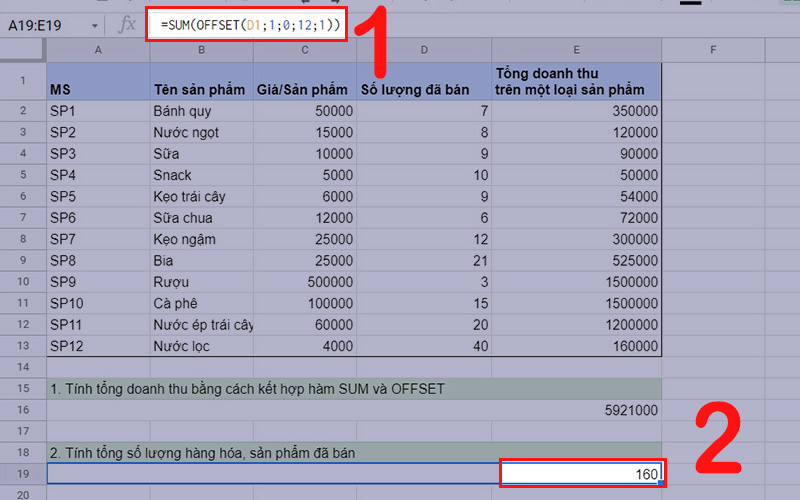Viewport: 800px width, 500px height.
Task: Select revenue cell 160000
Action: [x=577, y=346]
